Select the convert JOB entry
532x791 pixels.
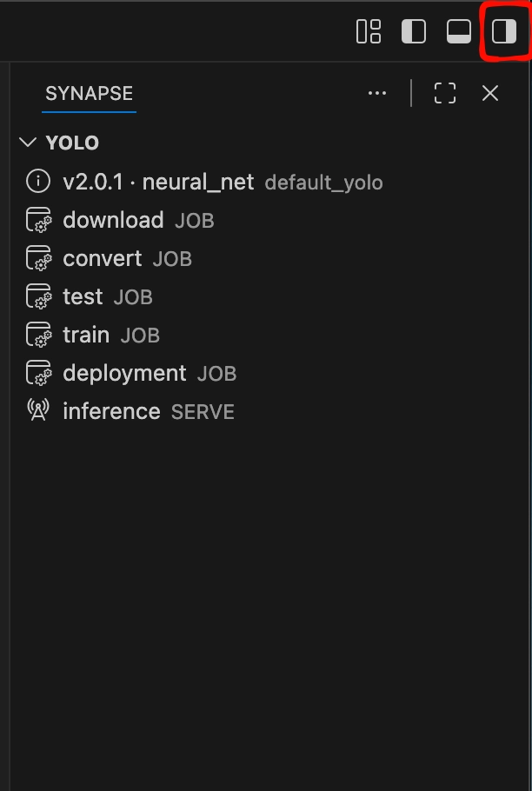point(271,258)
